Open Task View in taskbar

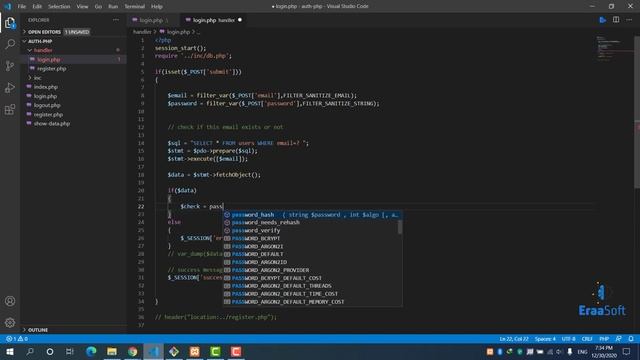(x=70, y=351)
